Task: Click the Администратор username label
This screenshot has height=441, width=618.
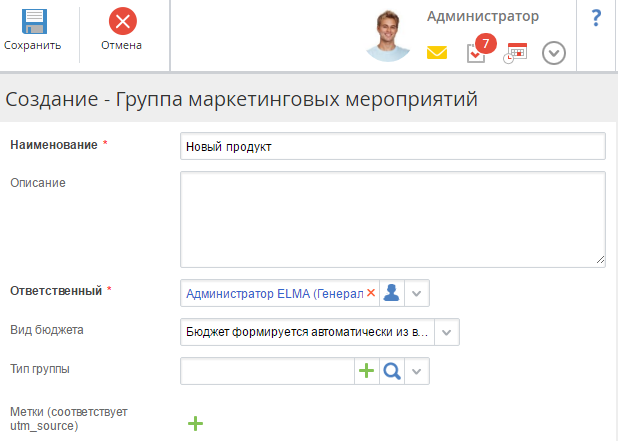Action: 483,16
